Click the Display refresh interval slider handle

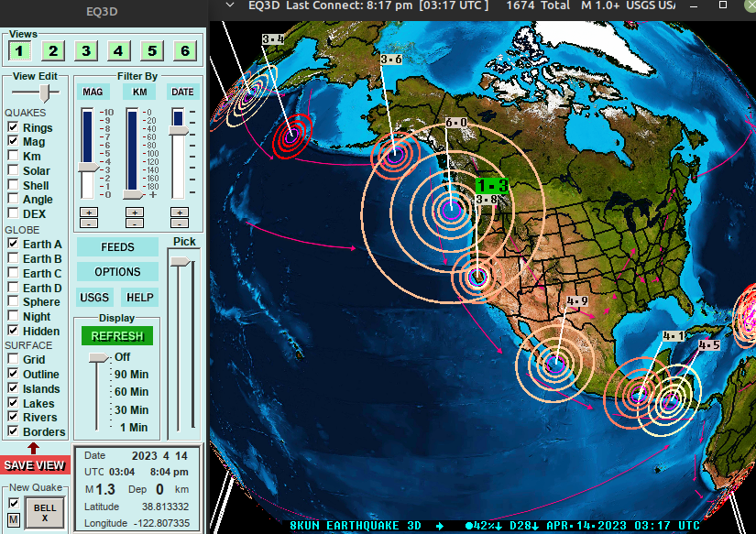[99, 357]
